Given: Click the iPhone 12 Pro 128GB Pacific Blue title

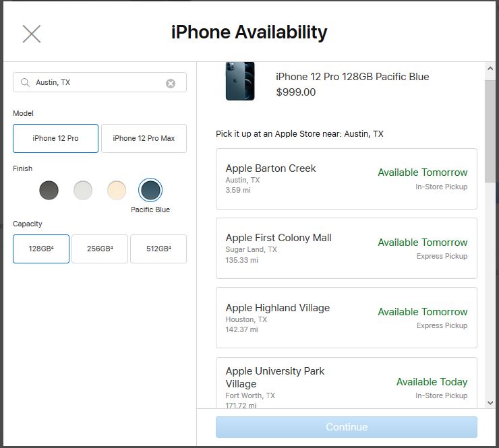Looking at the screenshot, I should [x=352, y=77].
